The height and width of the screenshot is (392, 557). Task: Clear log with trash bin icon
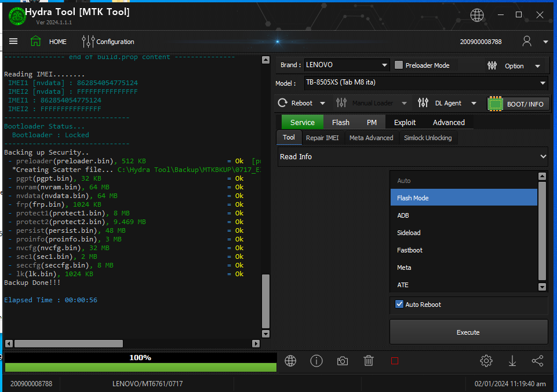coord(369,361)
